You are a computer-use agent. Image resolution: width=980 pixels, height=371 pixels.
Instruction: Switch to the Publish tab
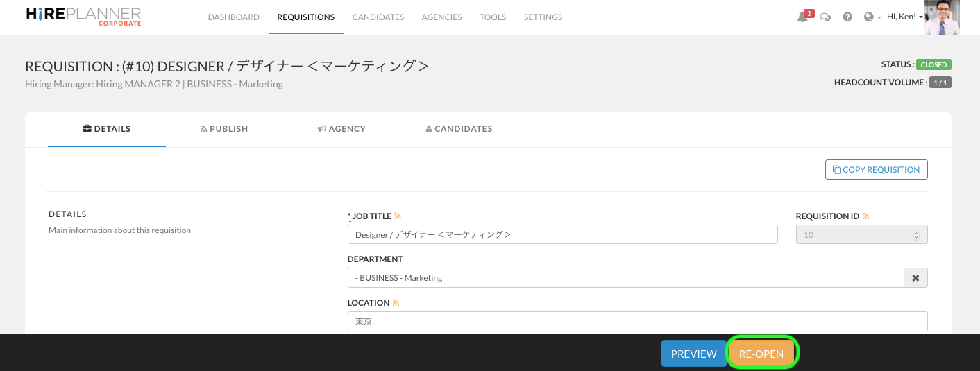coord(224,129)
